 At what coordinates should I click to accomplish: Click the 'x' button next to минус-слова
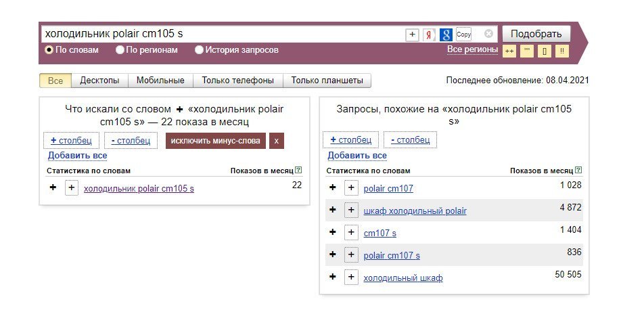pyautogui.click(x=277, y=141)
